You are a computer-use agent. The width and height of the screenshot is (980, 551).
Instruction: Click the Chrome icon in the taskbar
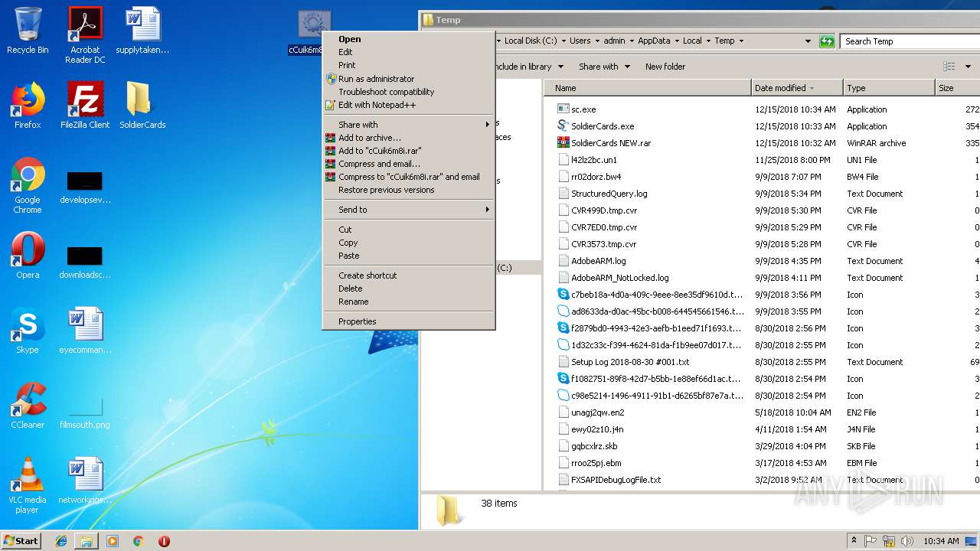138,541
